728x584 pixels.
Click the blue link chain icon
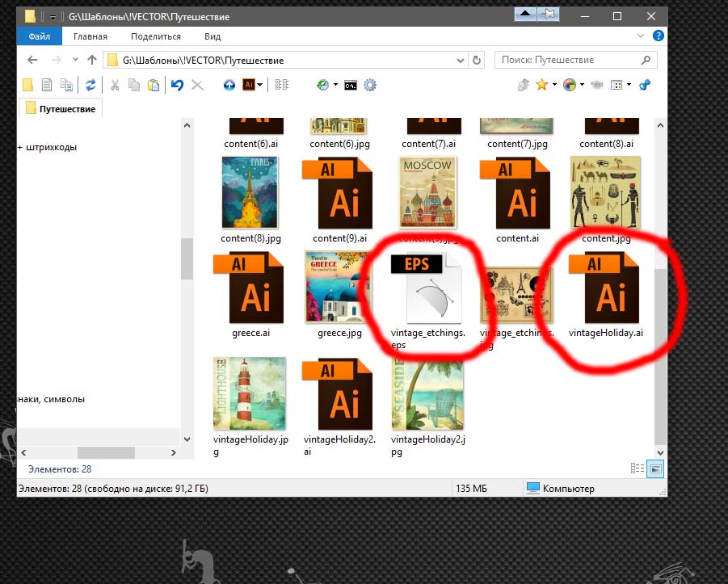(645, 85)
